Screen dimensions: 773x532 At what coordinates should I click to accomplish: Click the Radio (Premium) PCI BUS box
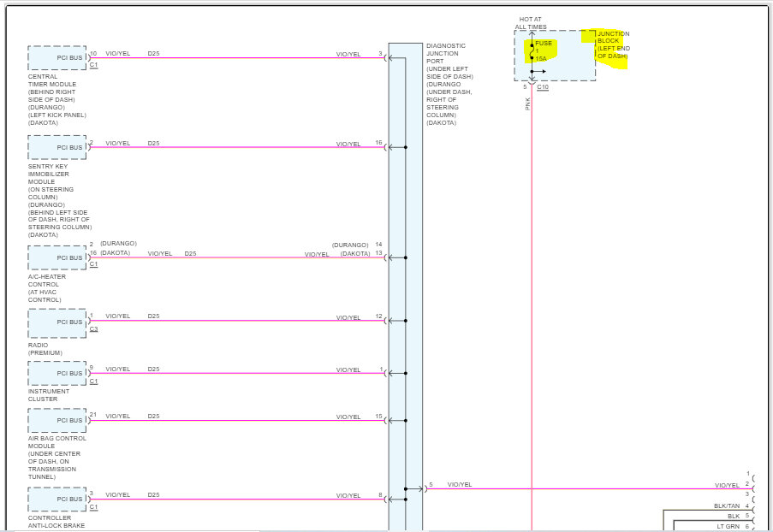[x=57, y=323]
